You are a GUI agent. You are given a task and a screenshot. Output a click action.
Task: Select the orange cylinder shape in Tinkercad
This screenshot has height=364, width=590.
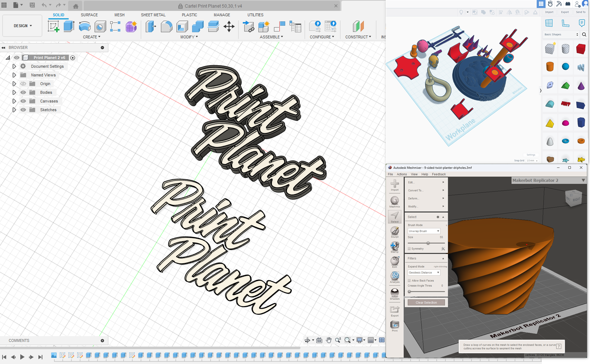click(550, 67)
